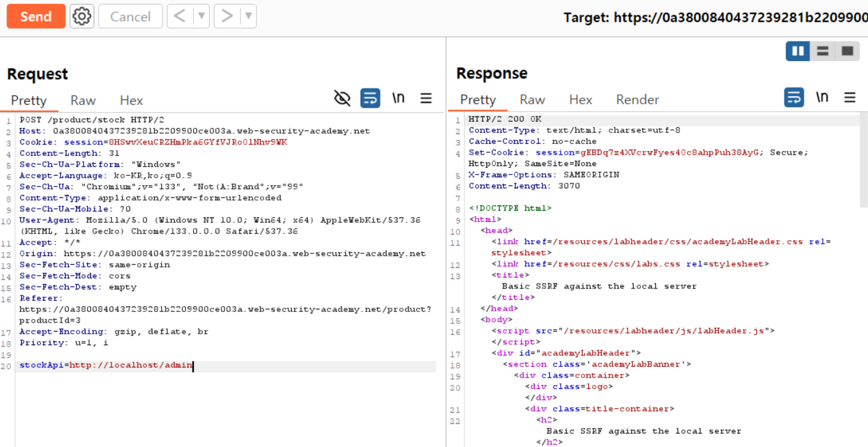Switch to Raw tab in Request panel

pyautogui.click(x=83, y=100)
